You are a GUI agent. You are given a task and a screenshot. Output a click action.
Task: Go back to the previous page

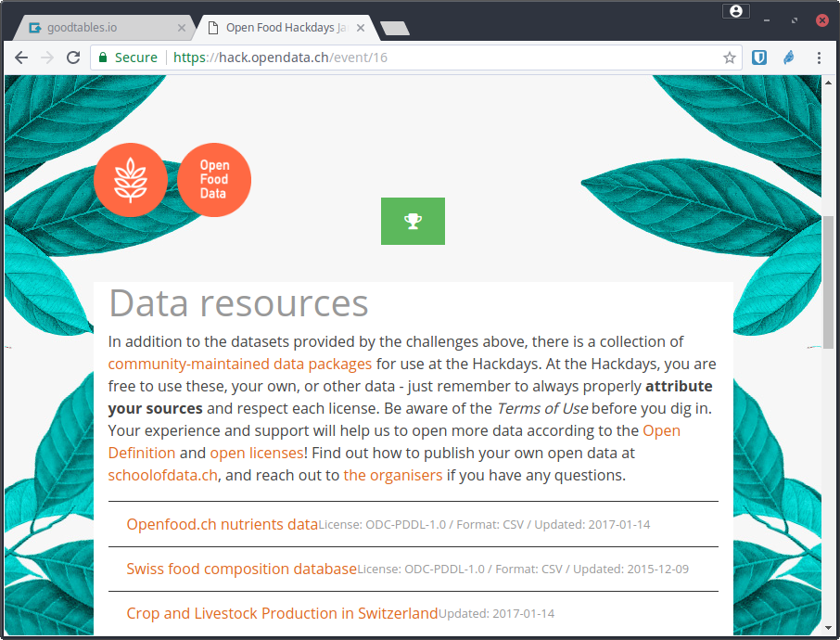(x=21, y=58)
